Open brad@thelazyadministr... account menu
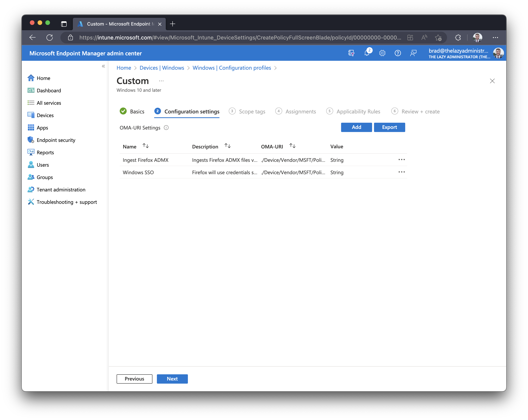Image resolution: width=528 pixels, height=420 pixels. [x=459, y=53]
